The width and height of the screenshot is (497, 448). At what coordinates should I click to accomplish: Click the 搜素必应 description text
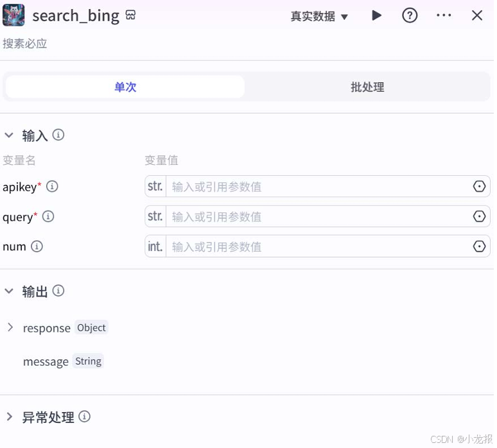click(25, 44)
